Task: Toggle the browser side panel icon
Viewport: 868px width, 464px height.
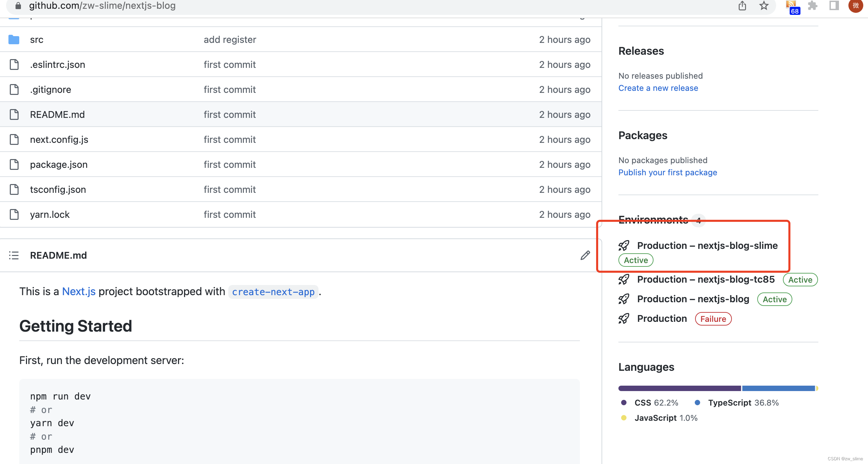Action: pyautogui.click(x=834, y=5)
